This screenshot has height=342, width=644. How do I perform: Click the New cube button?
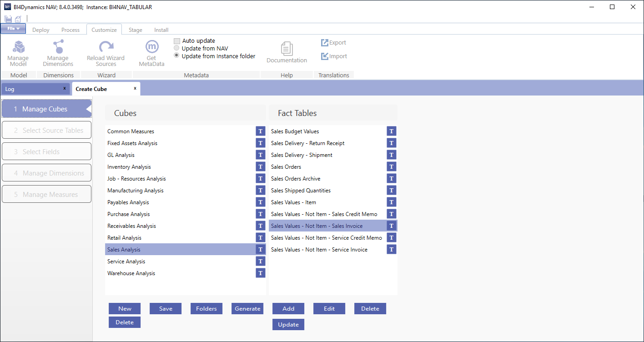click(125, 309)
